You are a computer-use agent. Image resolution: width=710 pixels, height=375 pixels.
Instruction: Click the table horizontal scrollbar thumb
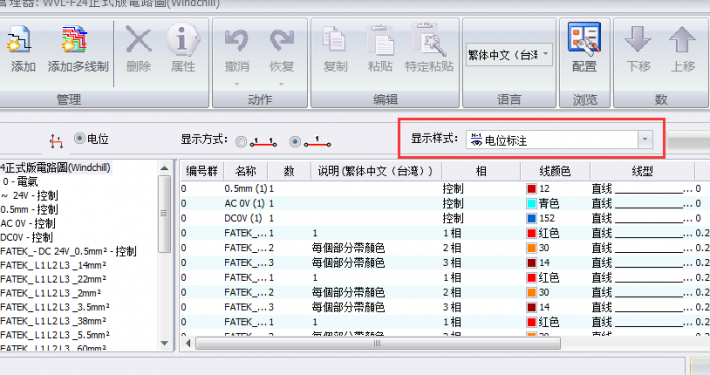pos(378,343)
